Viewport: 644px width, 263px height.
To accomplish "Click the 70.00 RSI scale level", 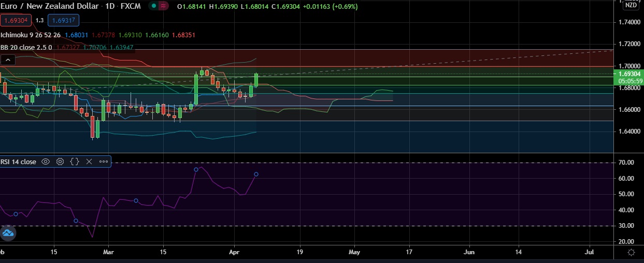I will tap(625, 163).
